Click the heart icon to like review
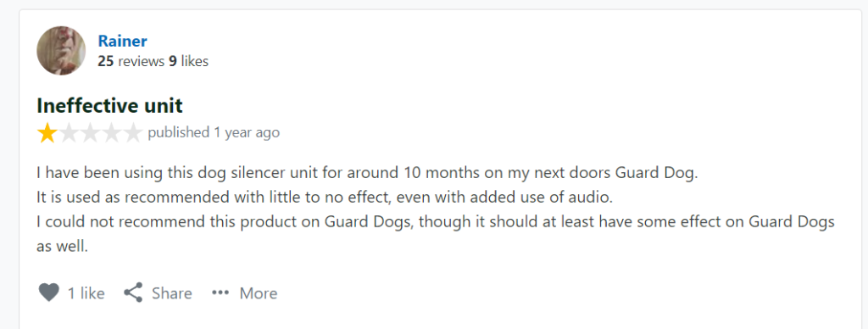 pyautogui.click(x=48, y=293)
